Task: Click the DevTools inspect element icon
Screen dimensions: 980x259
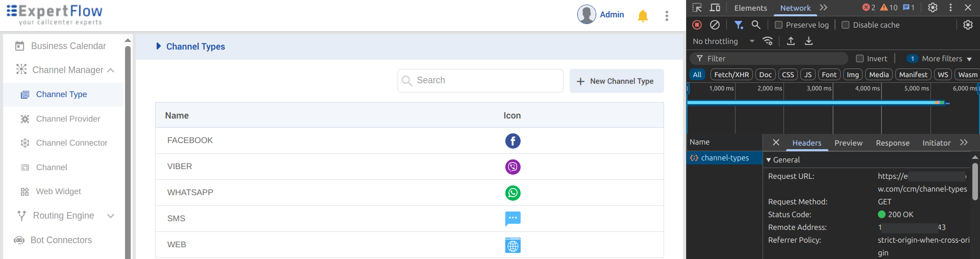Action: click(x=697, y=8)
